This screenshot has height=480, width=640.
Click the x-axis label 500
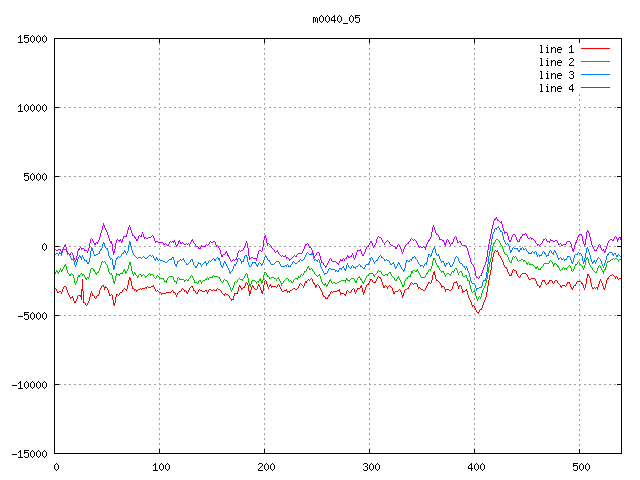(x=581, y=467)
